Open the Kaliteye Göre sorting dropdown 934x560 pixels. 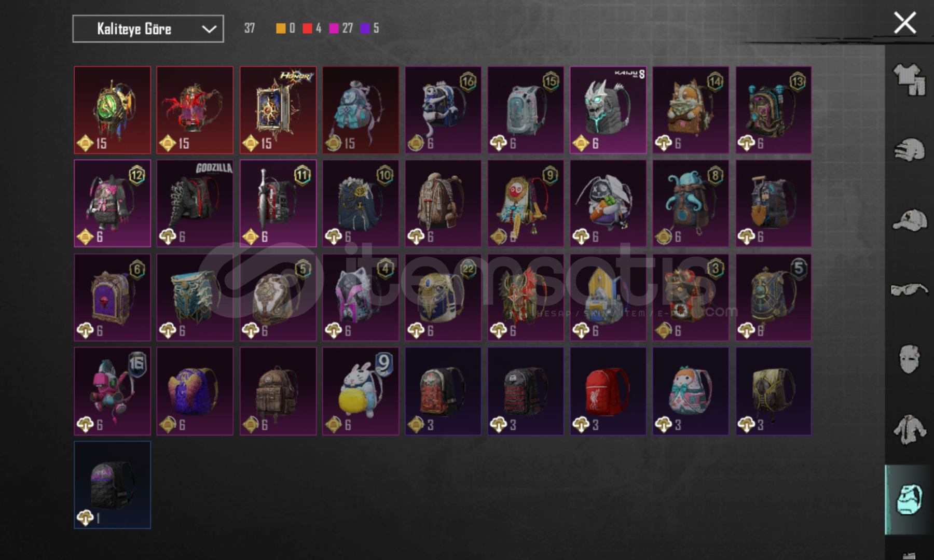coord(148,29)
